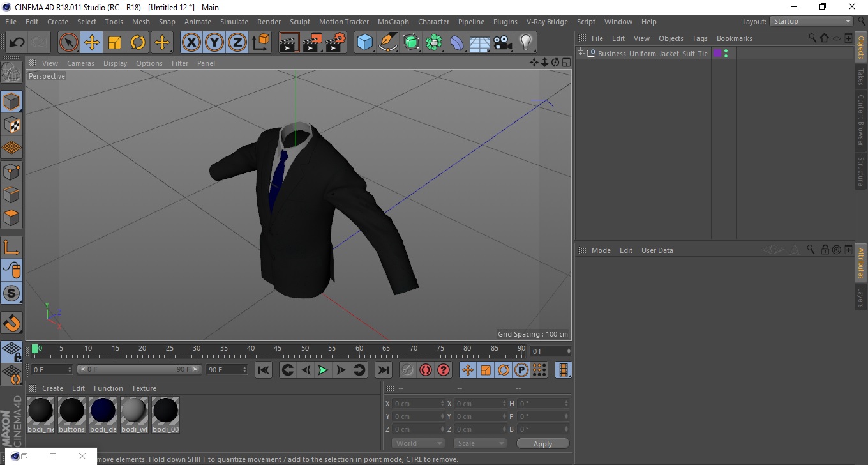Switch to the Content Browser tab

(x=861, y=120)
